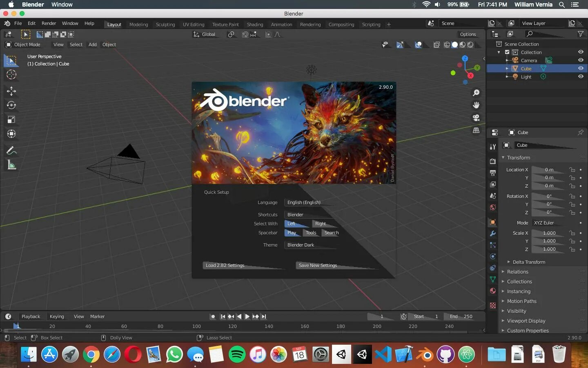Expand the Delta Transform panel
588x368 pixels.
pos(528,262)
